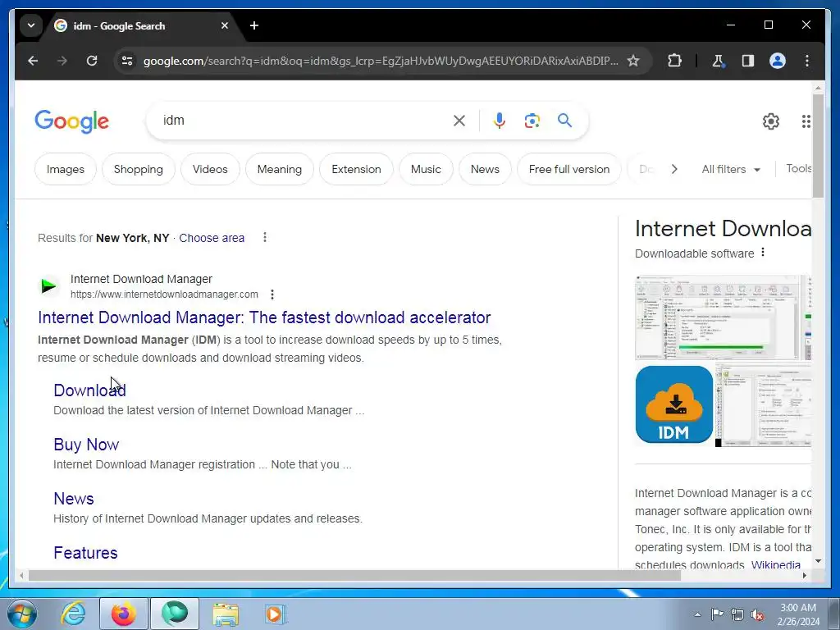Open a new browser tab
The image size is (840, 630).
click(x=254, y=25)
